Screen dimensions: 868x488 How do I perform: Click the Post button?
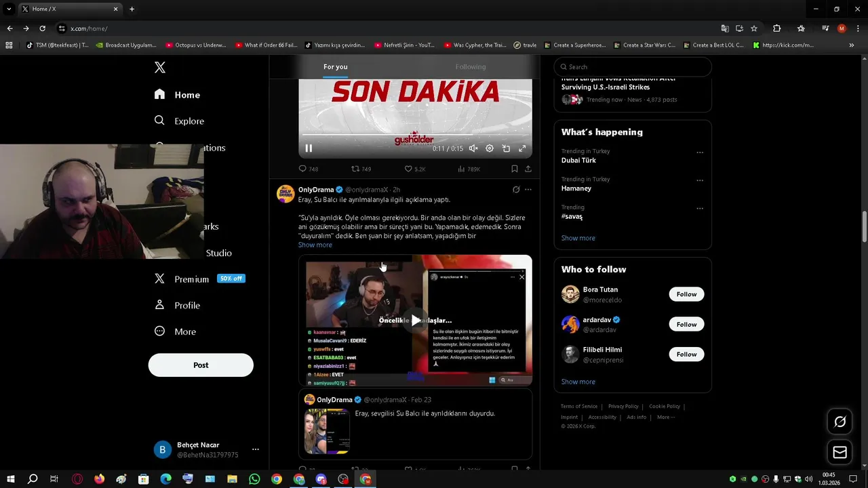pyautogui.click(x=201, y=365)
